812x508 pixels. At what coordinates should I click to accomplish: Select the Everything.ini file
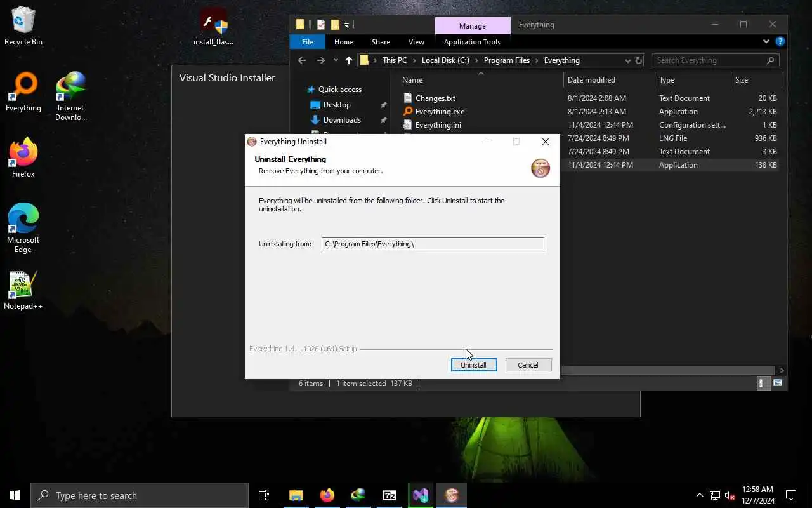coord(438,125)
